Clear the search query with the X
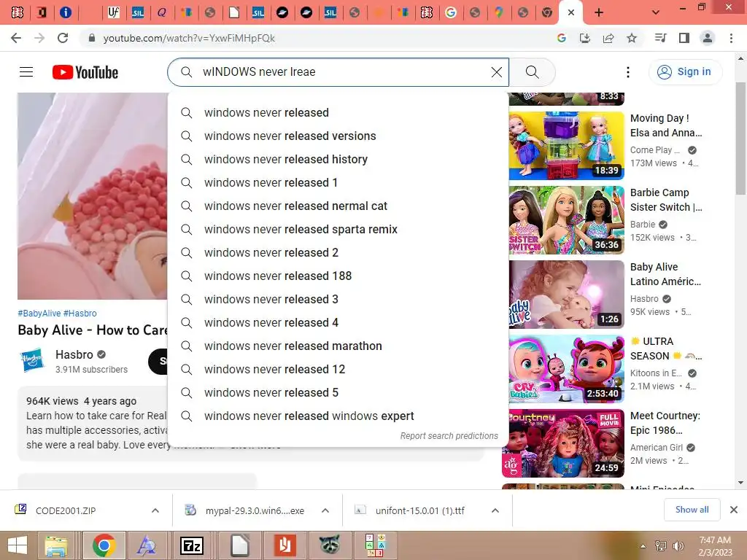Screen dimensions: 747x560 [496, 72]
